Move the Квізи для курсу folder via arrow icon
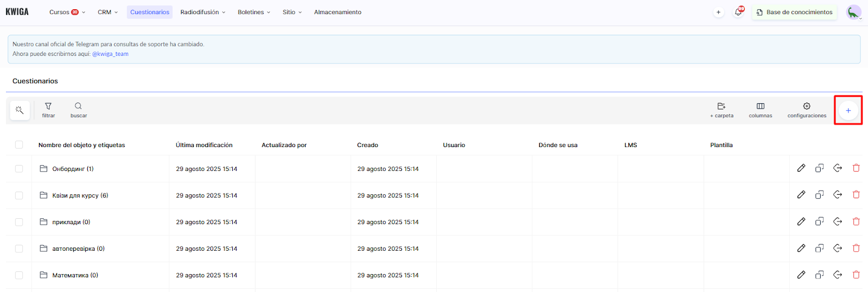 [x=838, y=195]
